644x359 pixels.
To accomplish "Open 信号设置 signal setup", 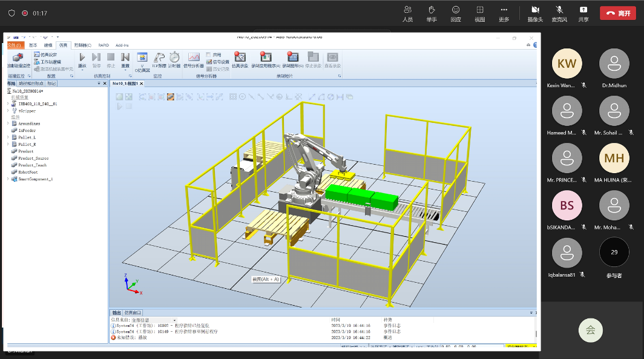I will coord(218,62).
